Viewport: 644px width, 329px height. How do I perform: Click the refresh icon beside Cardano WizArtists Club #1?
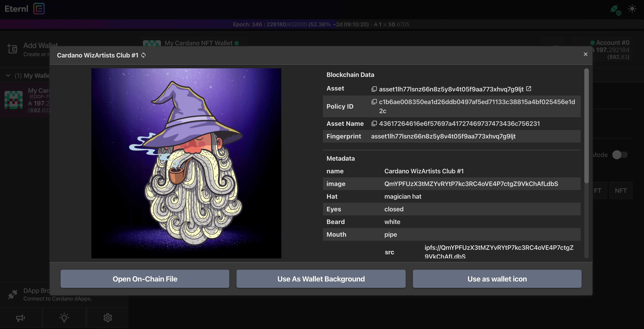(x=143, y=55)
